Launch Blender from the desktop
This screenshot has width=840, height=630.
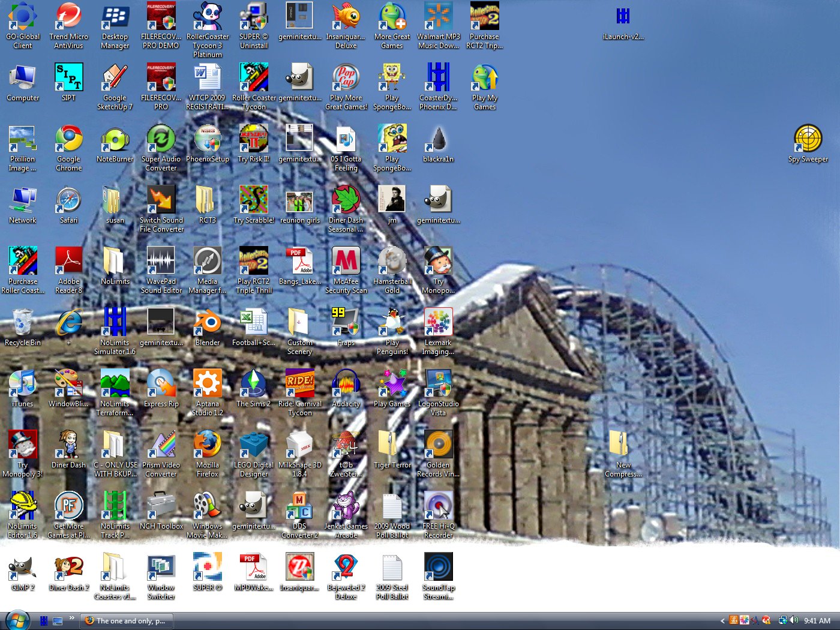[208, 327]
